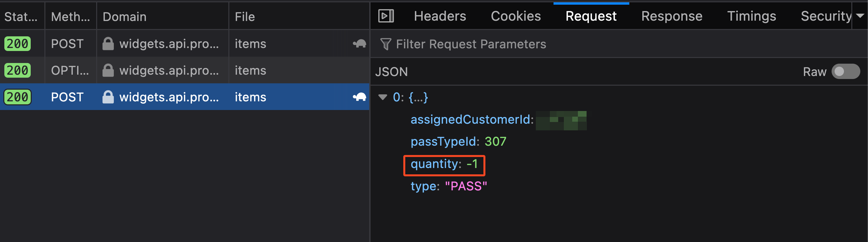
Task: Toggle the Raw switch on
Action: click(845, 71)
